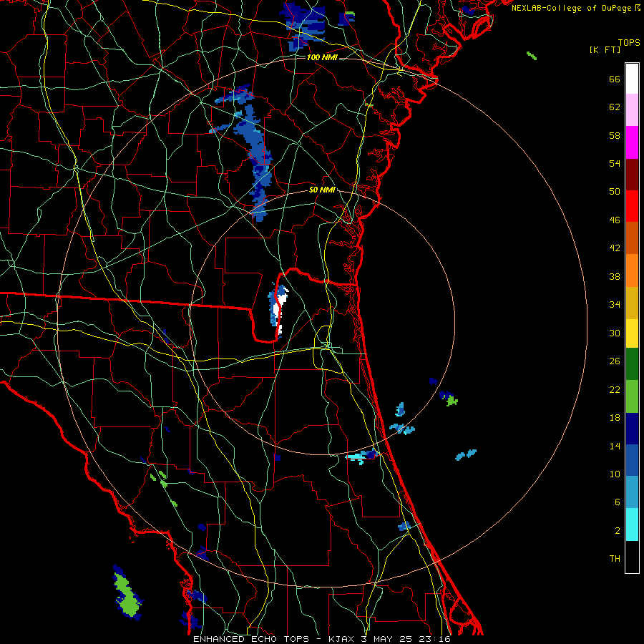Click the '10' legend value
The height and width of the screenshot is (644, 644).
615,474
